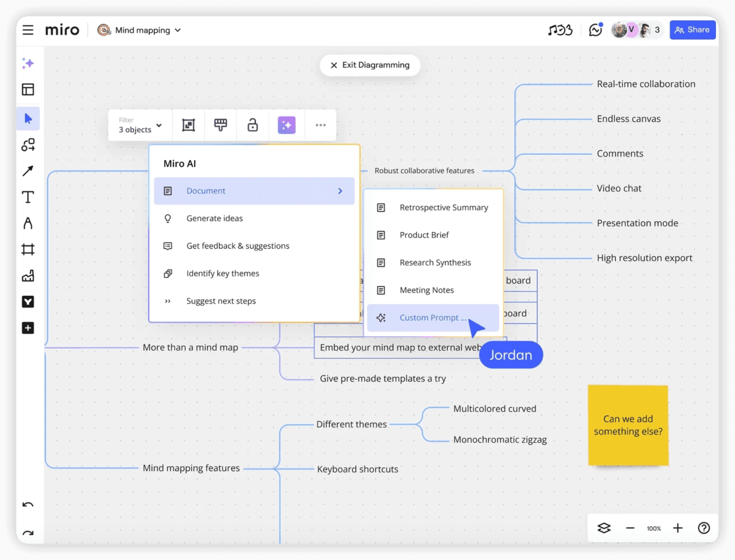Open the layers panel icon

click(604, 528)
